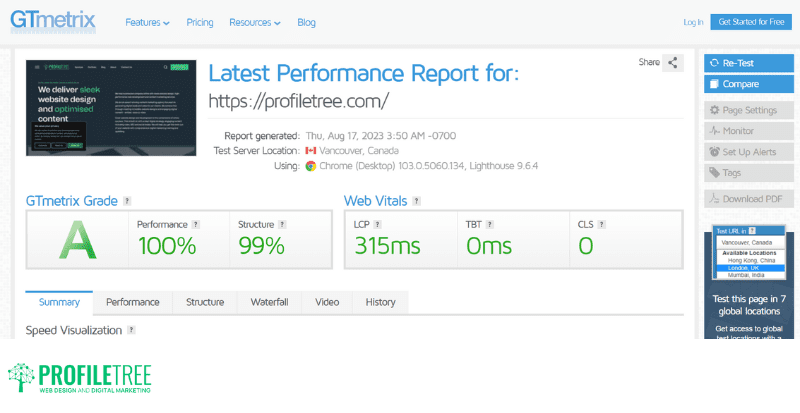Screen dimensions: 800x413
Task: Click the Canada flag icon
Action: (x=311, y=151)
